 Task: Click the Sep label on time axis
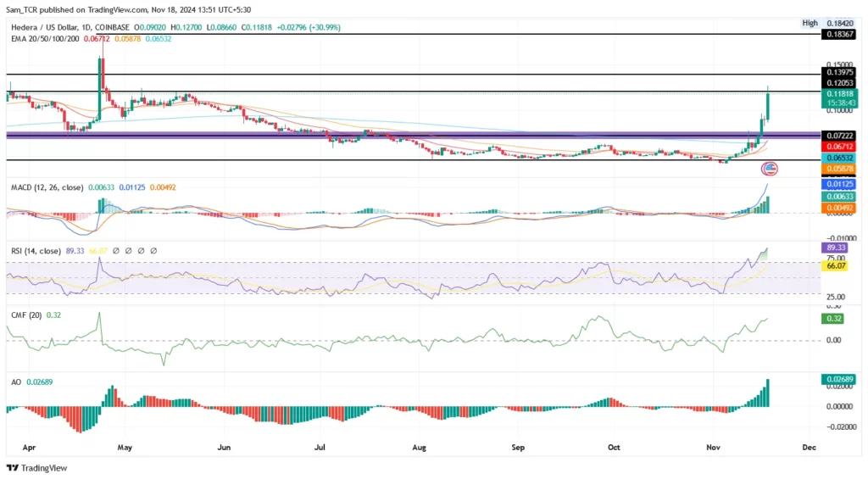click(518, 448)
